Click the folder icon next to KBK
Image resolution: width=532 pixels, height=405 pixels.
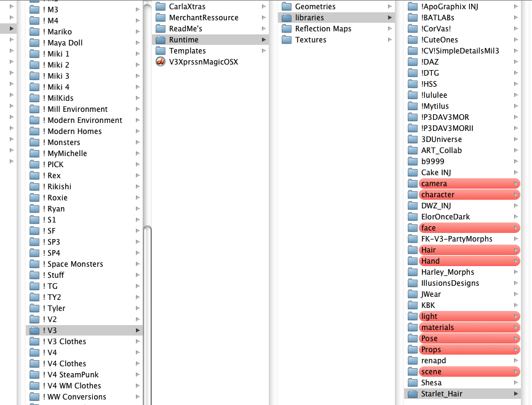point(413,305)
